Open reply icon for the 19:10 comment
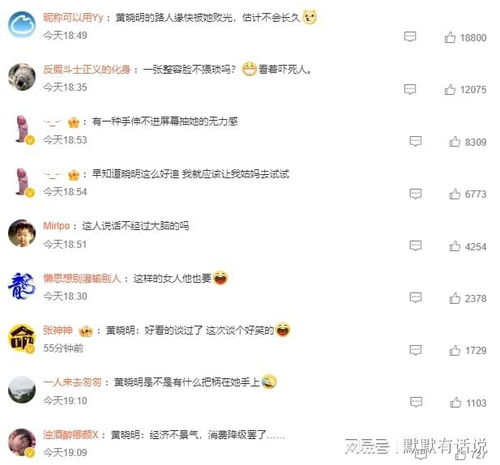 coord(415,402)
